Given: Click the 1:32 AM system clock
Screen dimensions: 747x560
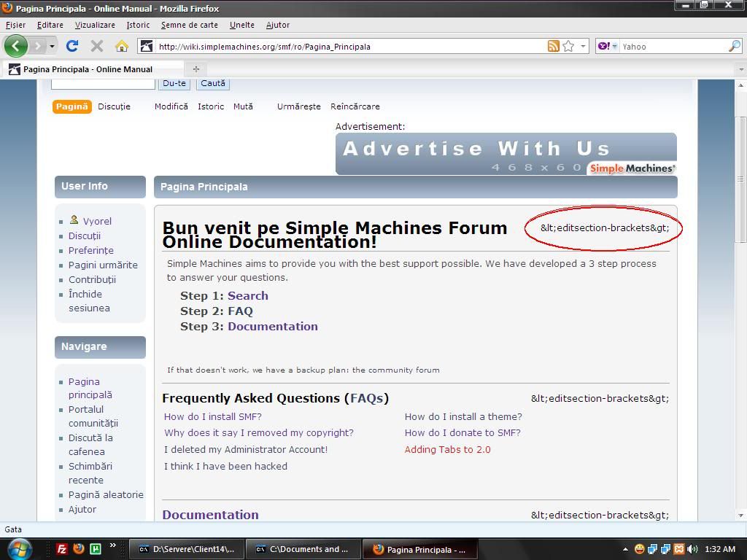Looking at the screenshot, I should 720,549.
